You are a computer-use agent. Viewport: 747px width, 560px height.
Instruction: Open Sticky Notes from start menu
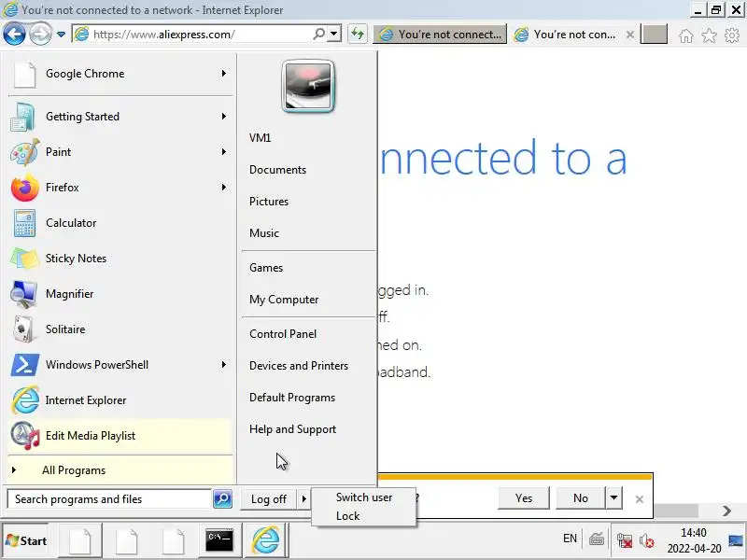tap(120, 259)
